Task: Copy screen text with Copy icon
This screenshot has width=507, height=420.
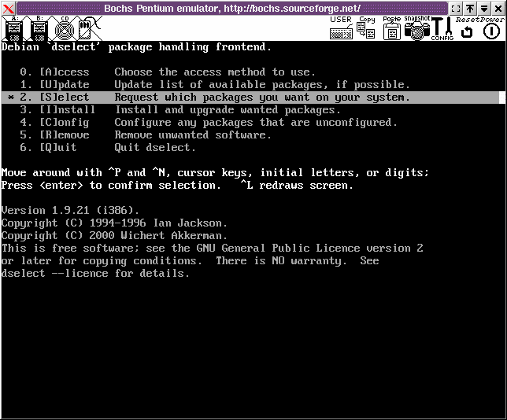Action: (366, 29)
